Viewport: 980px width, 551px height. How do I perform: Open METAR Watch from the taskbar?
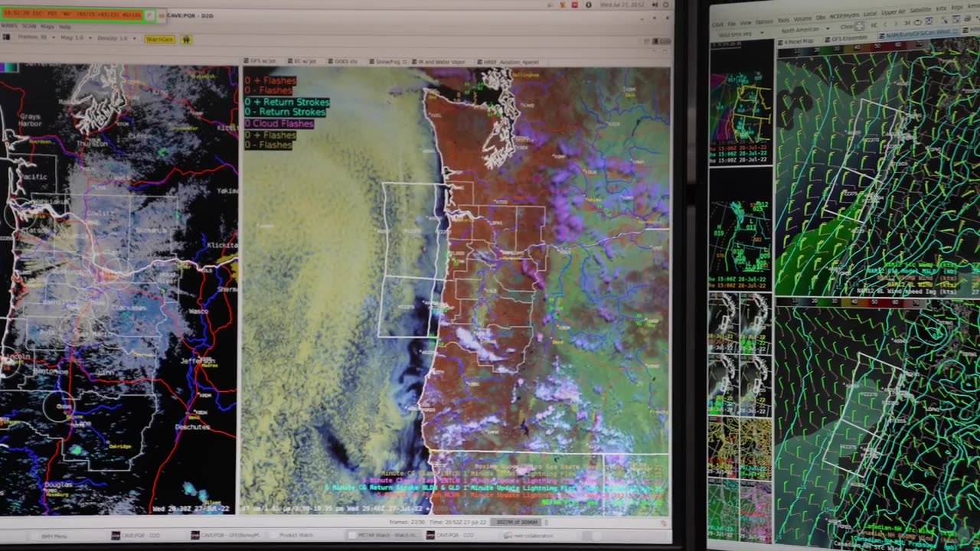[383, 536]
